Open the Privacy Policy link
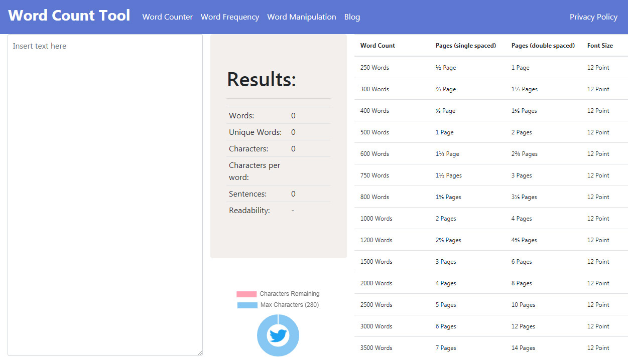This screenshot has width=628, height=364. 593,17
